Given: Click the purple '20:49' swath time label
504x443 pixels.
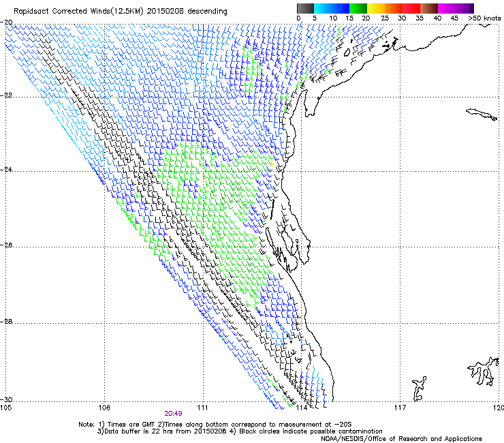Looking at the screenshot, I should (x=173, y=414).
